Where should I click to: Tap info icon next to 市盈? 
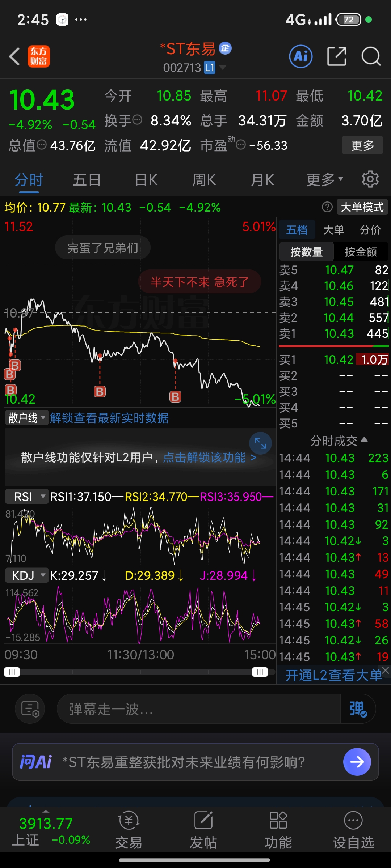[x=241, y=145]
